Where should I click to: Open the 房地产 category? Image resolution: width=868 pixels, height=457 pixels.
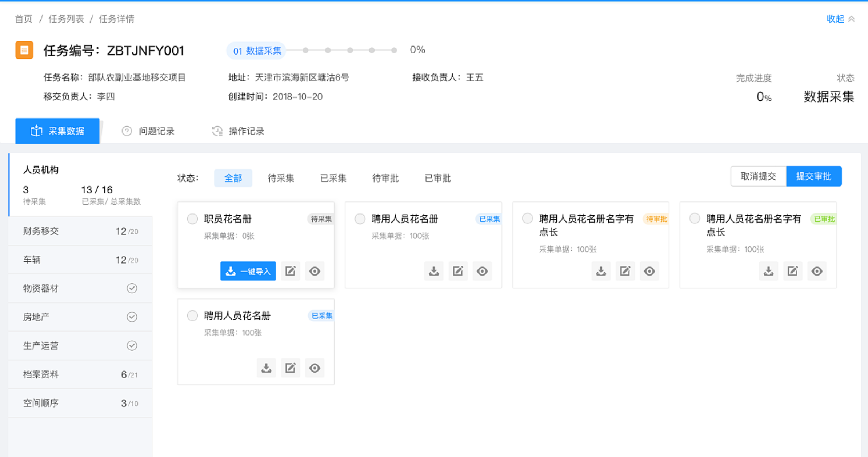[80, 317]
